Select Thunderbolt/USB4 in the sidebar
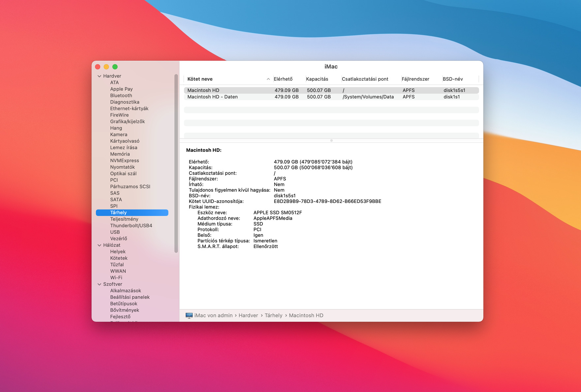Viewport: 581px width, 392px height. click(x=131, y=226)
